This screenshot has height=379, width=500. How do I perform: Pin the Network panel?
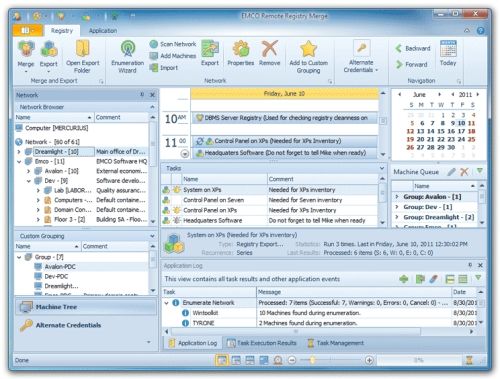tap(142, 95)
